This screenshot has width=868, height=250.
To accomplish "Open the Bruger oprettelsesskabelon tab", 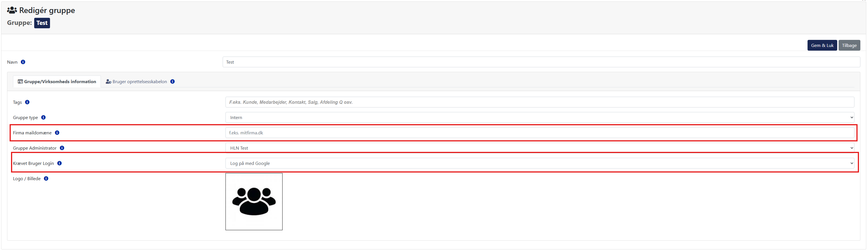I will coord(136,82).
